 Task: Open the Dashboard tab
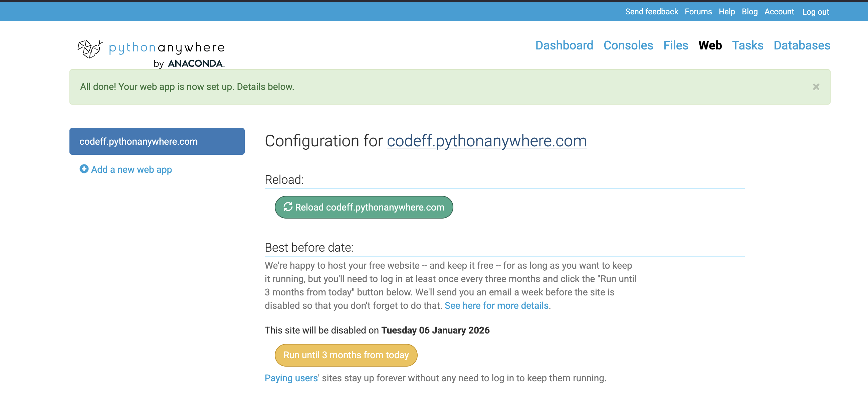(564, 45)
